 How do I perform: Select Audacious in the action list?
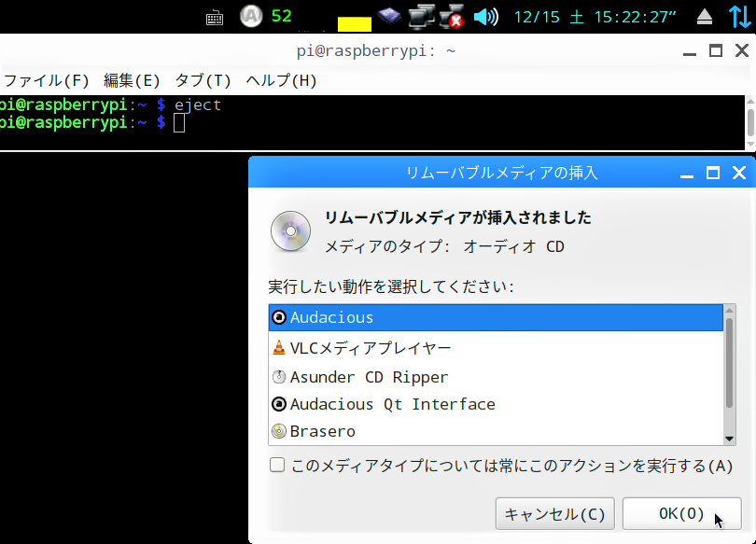click(496, 317)
